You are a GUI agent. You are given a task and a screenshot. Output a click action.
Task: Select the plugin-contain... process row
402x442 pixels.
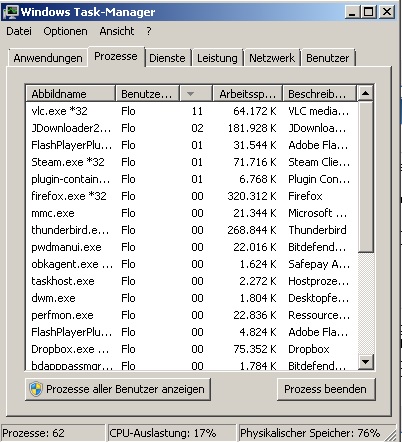(191, 179)
